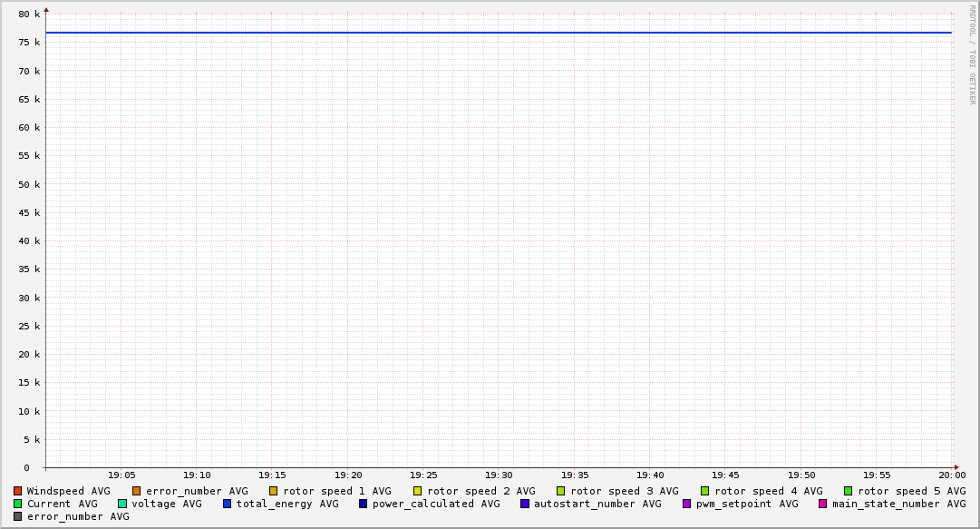Click the red Windspeed AVG legend swatch
Screen dimensions: 980x529
tap(17, 491)
